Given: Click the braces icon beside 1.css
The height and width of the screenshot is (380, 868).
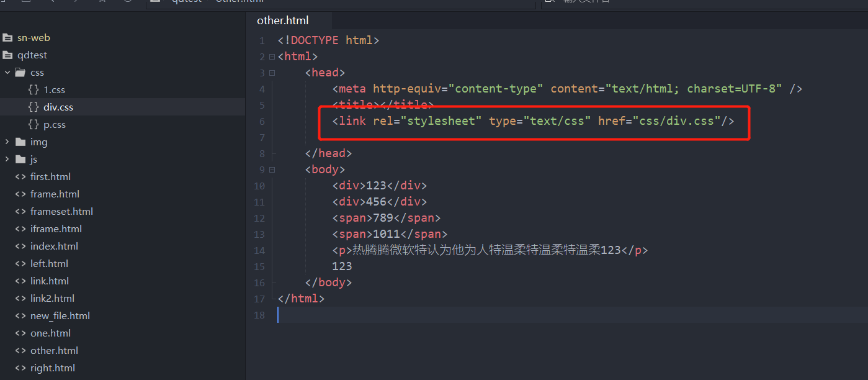Looking at the screenshot, I should [x=34, y=89].
